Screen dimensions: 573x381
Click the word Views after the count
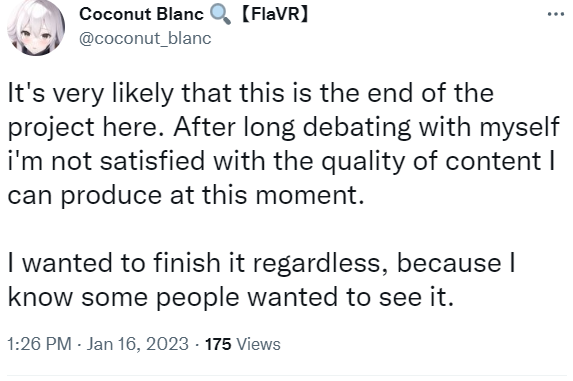tap(258, 344)
